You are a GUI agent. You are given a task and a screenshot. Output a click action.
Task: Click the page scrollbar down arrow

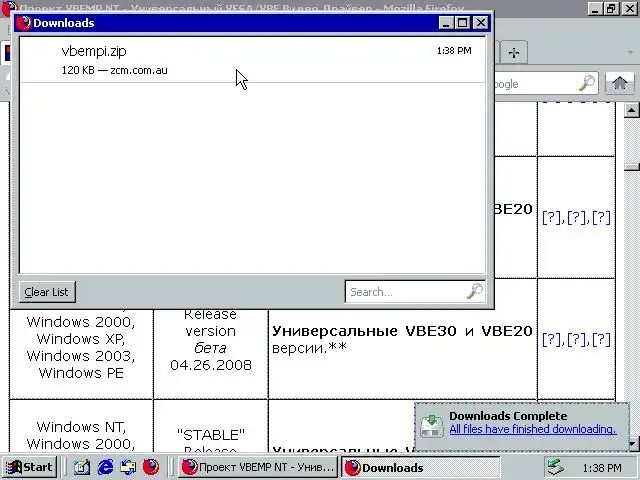[x=632, y=444]
